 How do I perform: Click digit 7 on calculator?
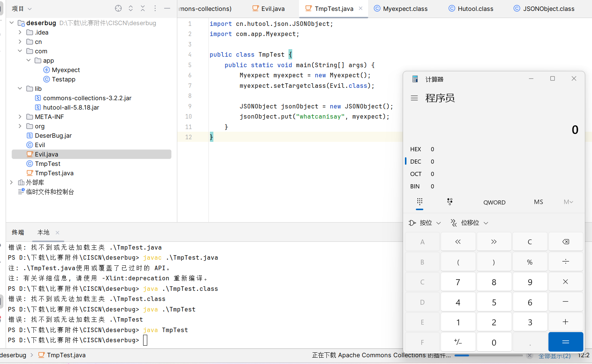458,282
